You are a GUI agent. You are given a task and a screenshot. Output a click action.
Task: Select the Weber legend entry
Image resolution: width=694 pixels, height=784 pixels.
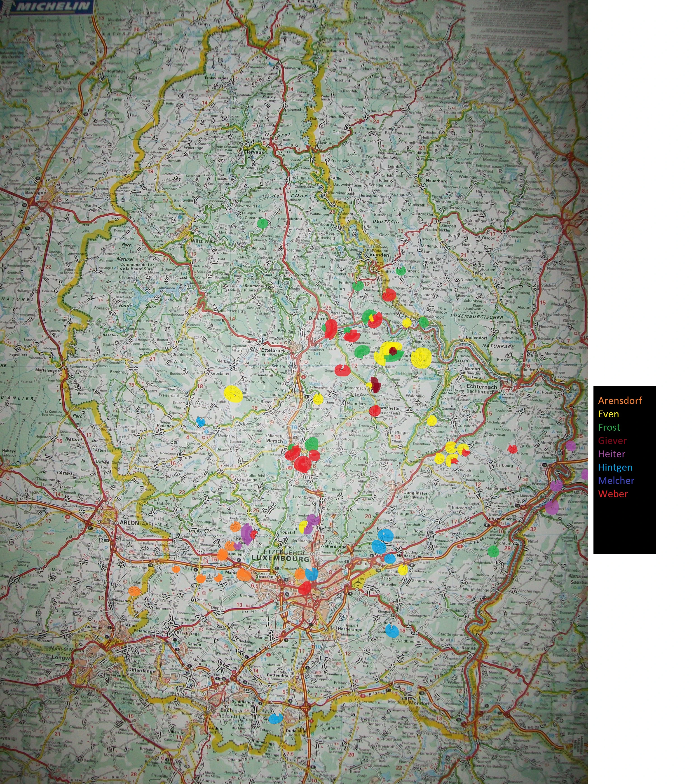click(613, 494)
